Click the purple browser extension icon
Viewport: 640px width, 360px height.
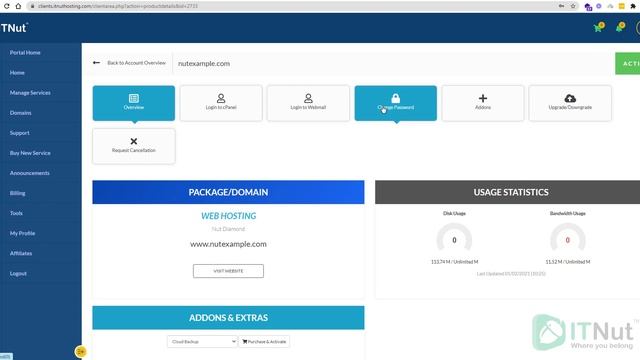click(588, 7)
